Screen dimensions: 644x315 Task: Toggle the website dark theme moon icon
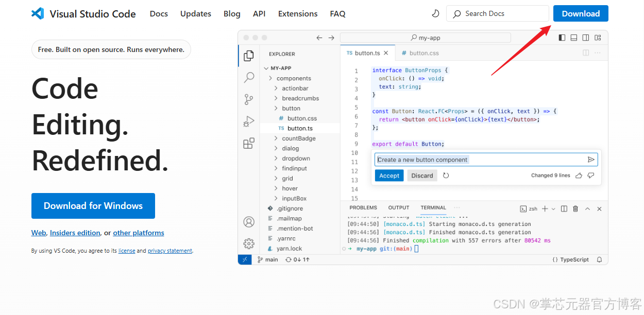coord(435,14)
